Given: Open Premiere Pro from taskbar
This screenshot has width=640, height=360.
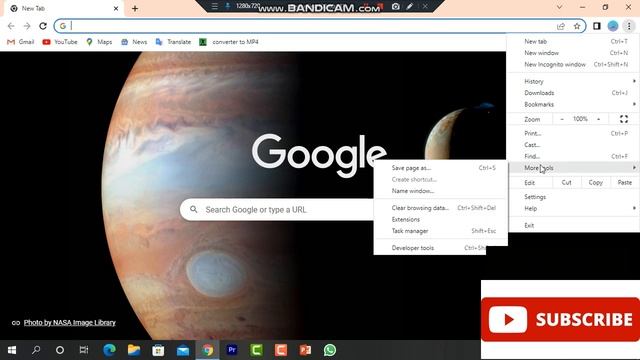Looking at the screenshot, I should pyautogui.click(x=232, y=350).
